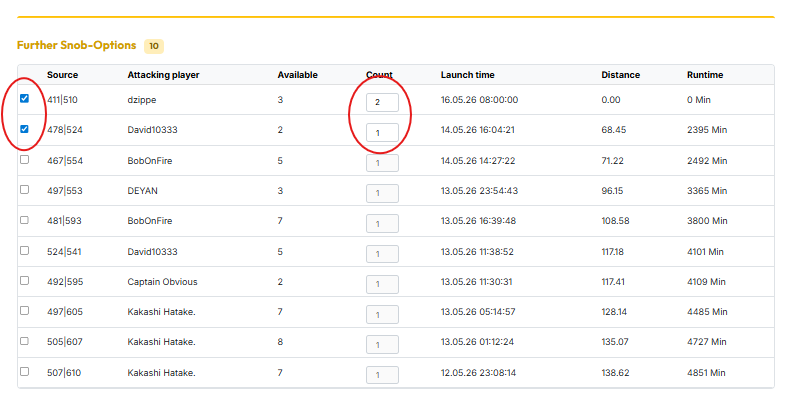The width and height of the screenshot is (788, 394).
Task: Click the Count field in DEYAN row
Action: [382, 193]
